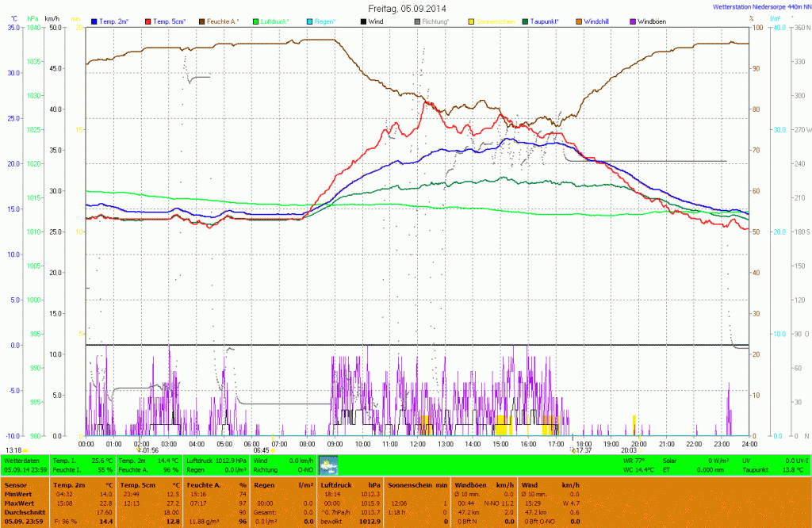The image size is (812, 528).
Task: Click the blue Temp. 2m legend square
Action: pos(94,21)
